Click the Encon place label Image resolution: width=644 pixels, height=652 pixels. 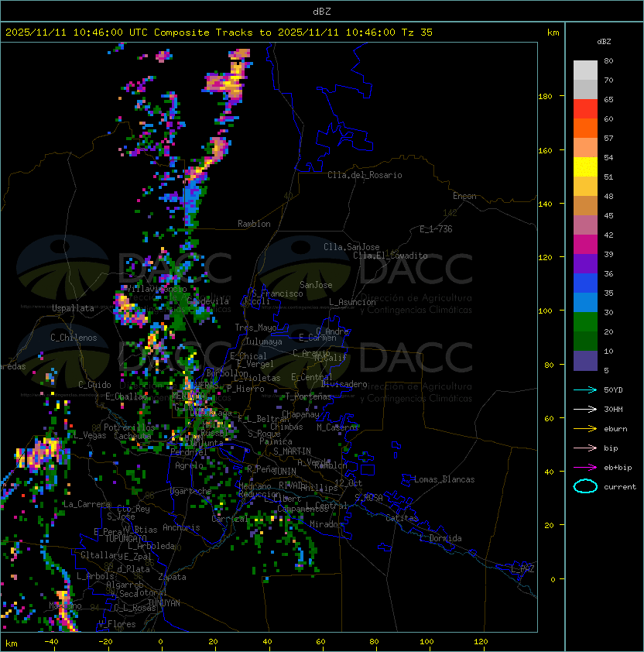[464, 196]
